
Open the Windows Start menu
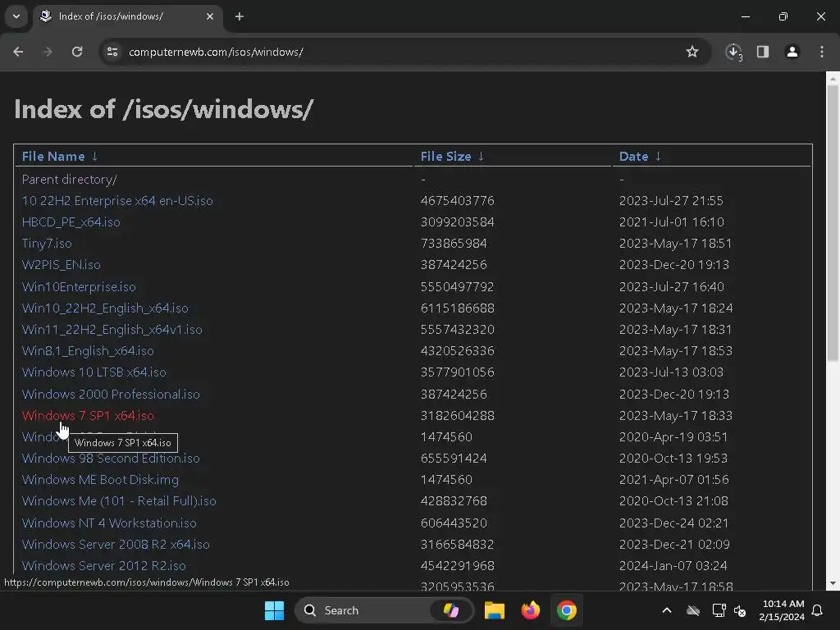point(274,610)
